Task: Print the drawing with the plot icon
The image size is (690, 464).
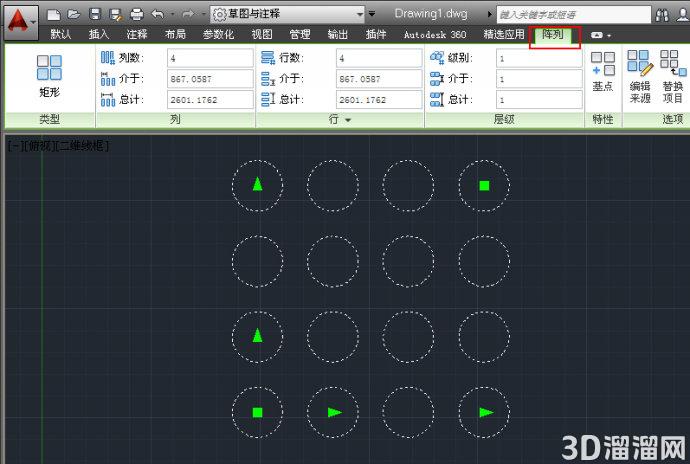Action: [137, 15]
